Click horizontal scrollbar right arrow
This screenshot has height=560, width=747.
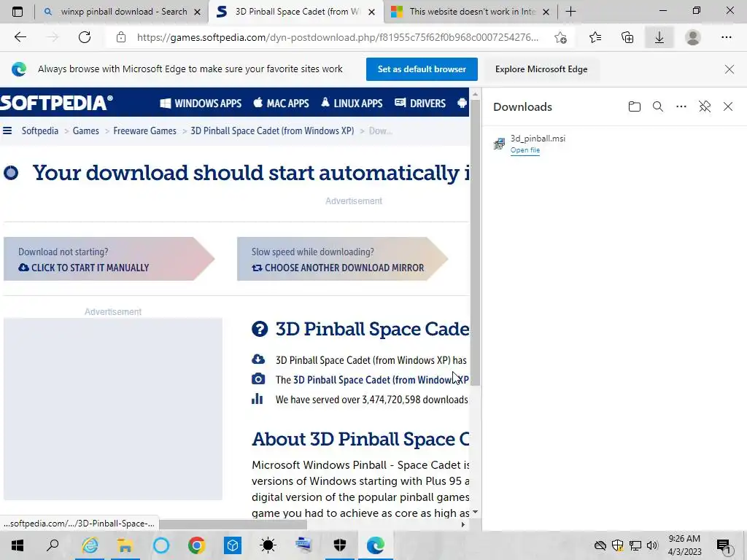[x=462, y=524]
